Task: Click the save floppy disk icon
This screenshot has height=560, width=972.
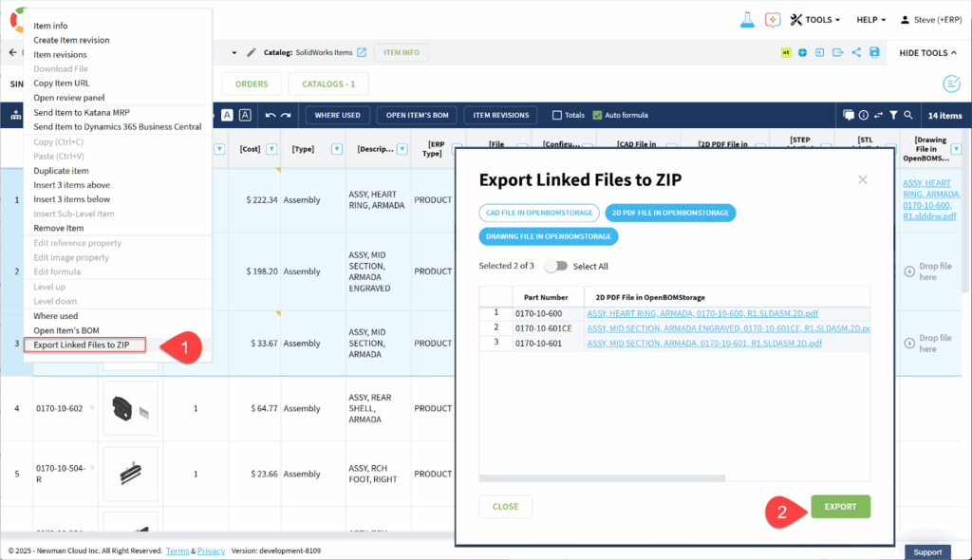Action: pos(873,53)
